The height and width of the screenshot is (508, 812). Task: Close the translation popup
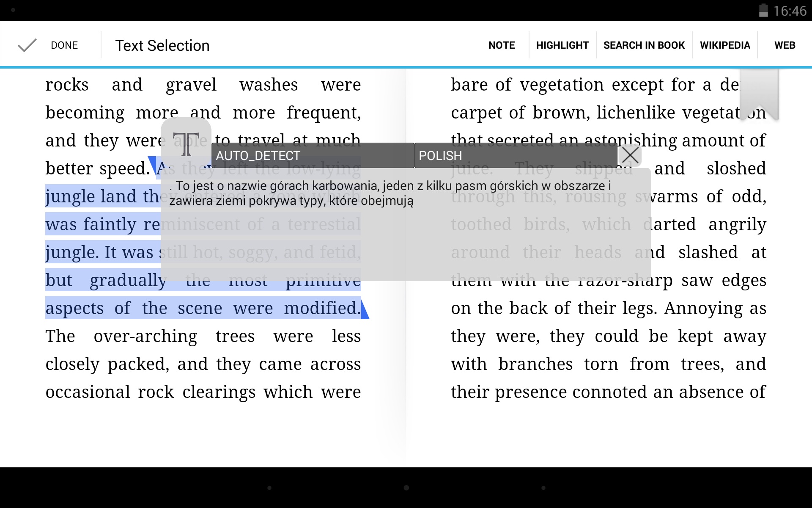pyautogui.click(x=630, y=155)
